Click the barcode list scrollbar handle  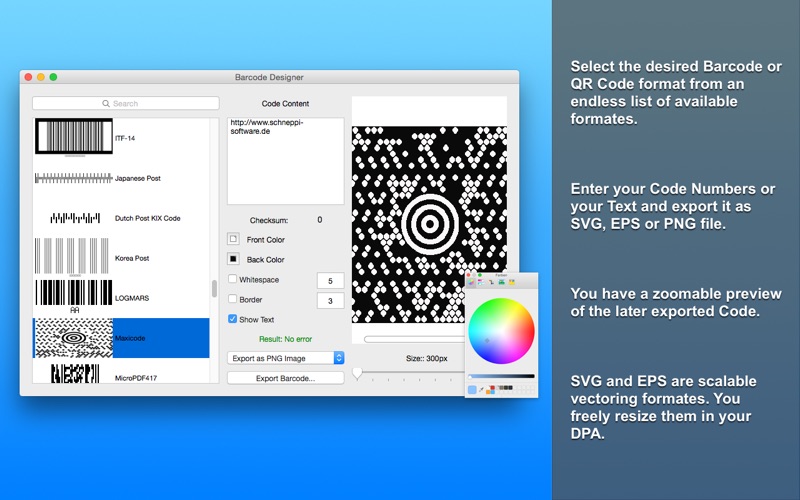[x=214, y=289]
